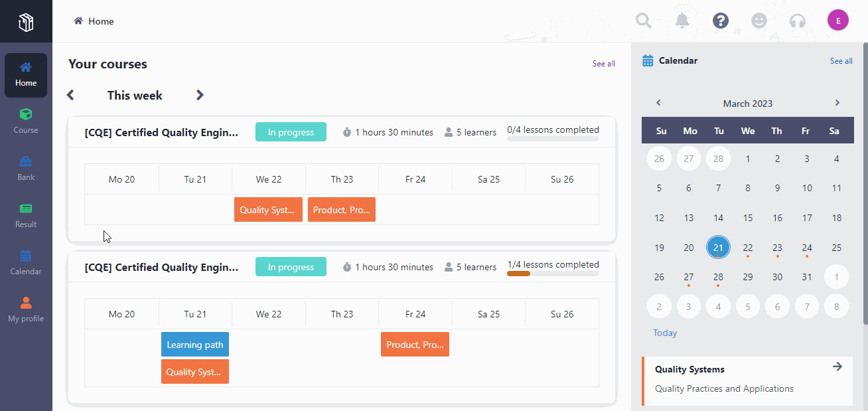Screen dimensions: 868x411
Task: Open the Learning path event on Tuesday 21
Action: tap(194, 344)
